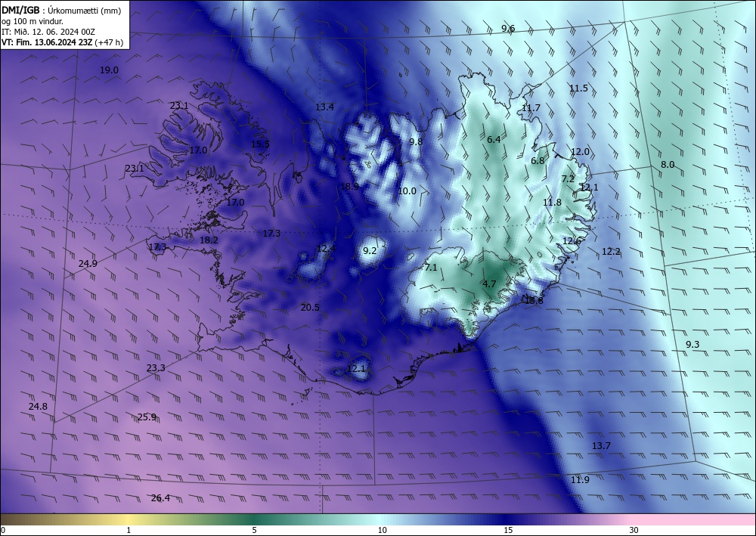Screen dimensions: 756x536
Task: Select the 7.2 value label
Action: tap(568, 179)
